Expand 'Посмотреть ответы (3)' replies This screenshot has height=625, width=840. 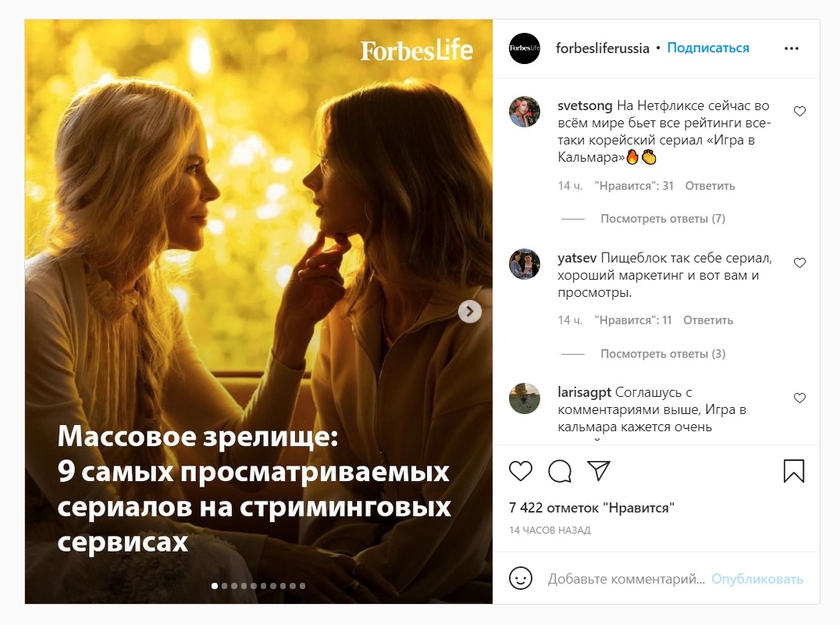[663, 354]
